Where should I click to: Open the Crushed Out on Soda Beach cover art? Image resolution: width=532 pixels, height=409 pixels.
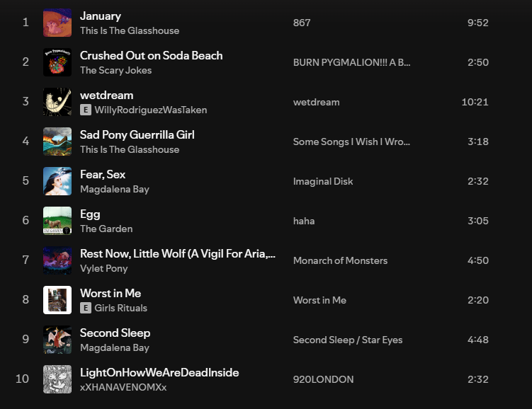point(57,62)
